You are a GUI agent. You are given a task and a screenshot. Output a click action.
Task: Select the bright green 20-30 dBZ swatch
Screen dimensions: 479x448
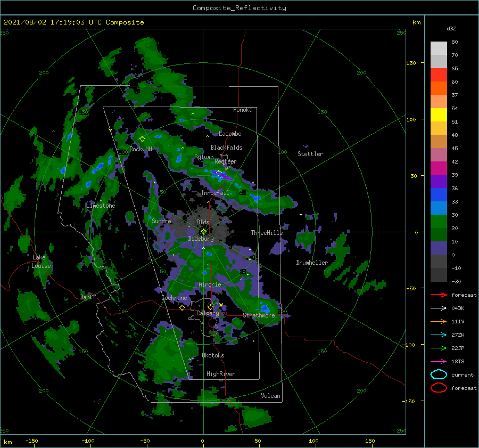439,222
